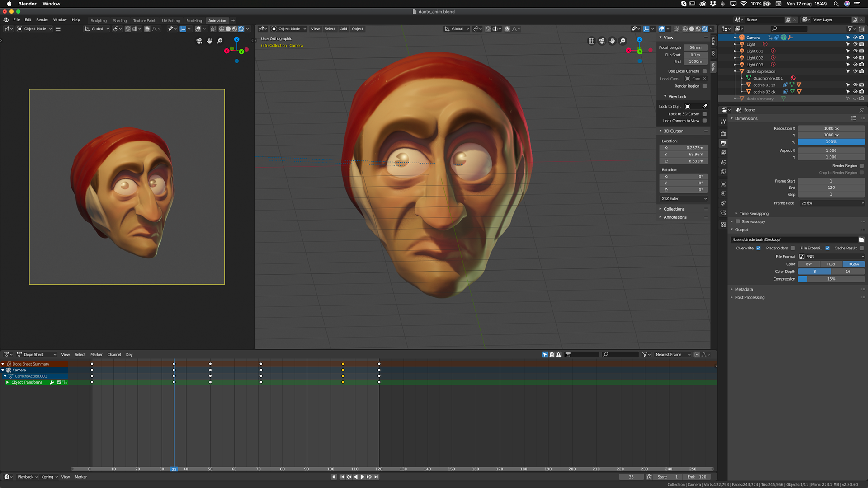Open Spotlight search in macOS menu bar
868x488 pixels.
836,4
